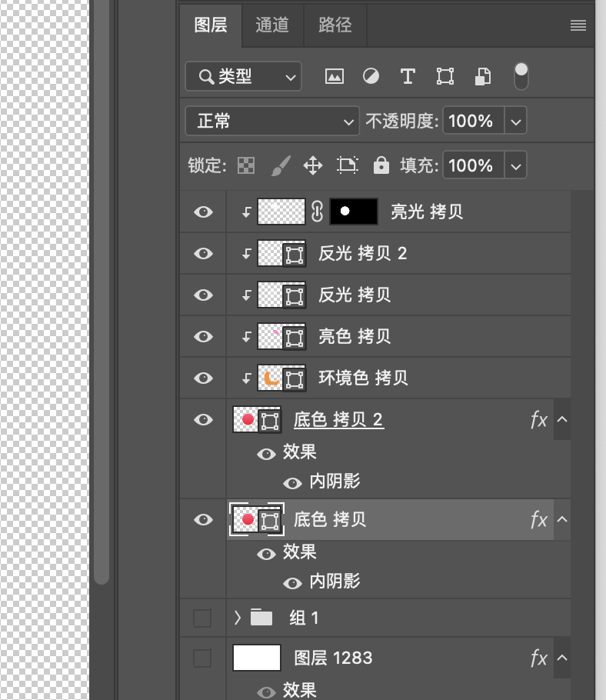Click the 不透明度 label
Viewport: 606px width, 700px height.
402,121
